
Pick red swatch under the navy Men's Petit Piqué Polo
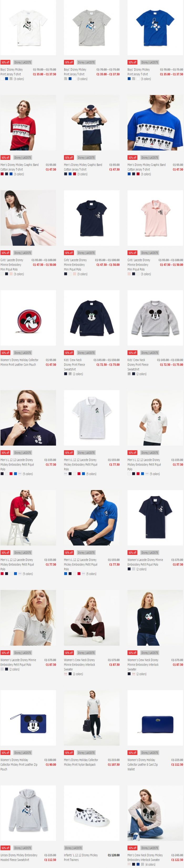11,474
